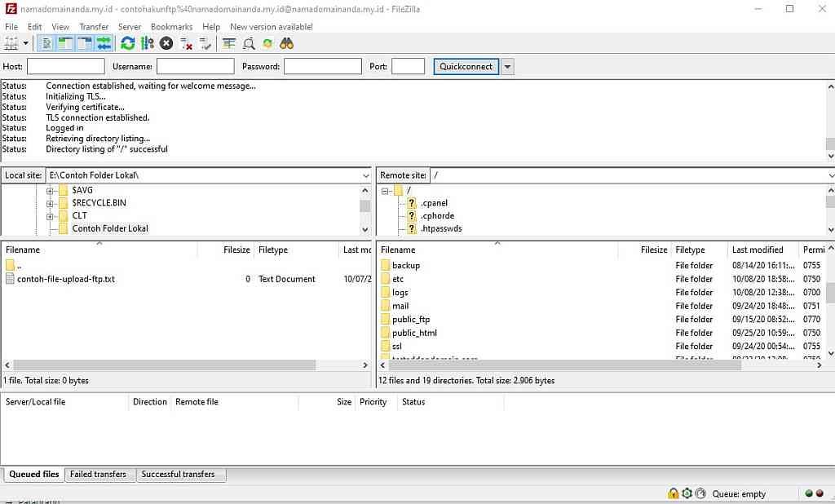Select the logs remote folder
The height and width of the screenshot is (504, 835).
coord(400,293)
